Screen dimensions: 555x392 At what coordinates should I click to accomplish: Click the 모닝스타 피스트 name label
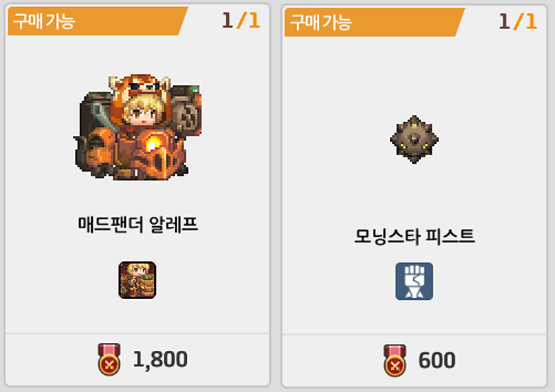(x=414, y=236)
